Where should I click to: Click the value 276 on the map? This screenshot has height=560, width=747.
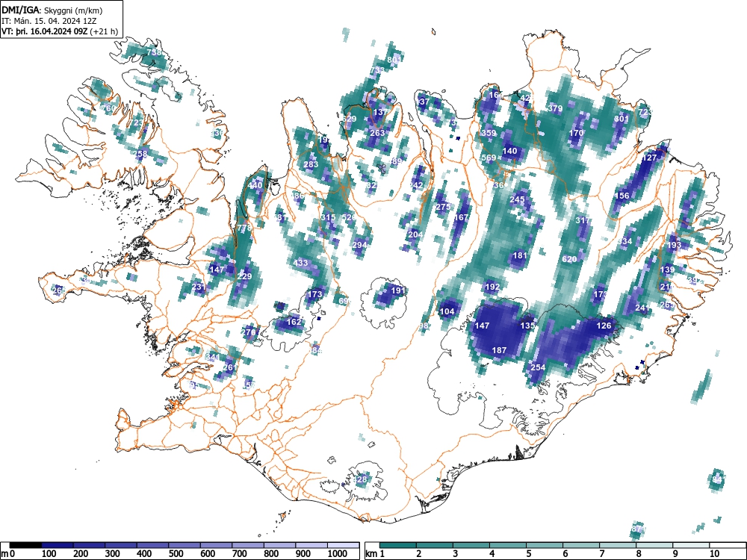pos(249,332)
